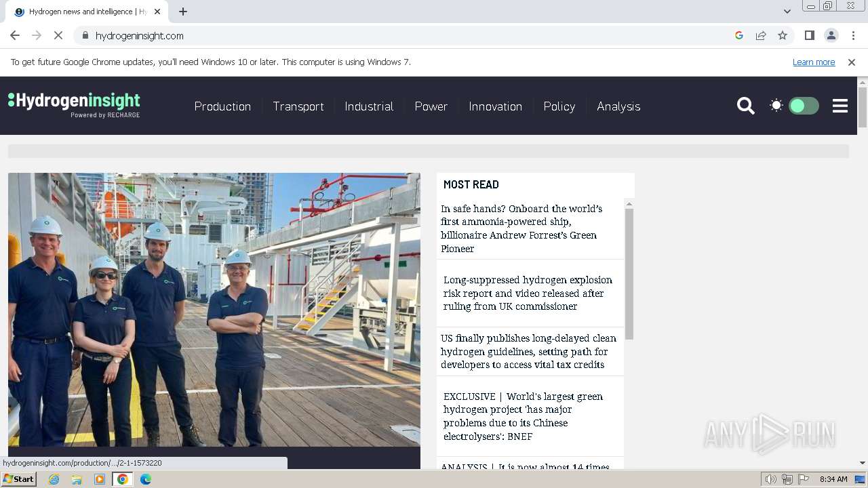Click the Hydrogeninsight logo
Image resolution: width=868 pixels, height=488 pixels.
point(74,104)
